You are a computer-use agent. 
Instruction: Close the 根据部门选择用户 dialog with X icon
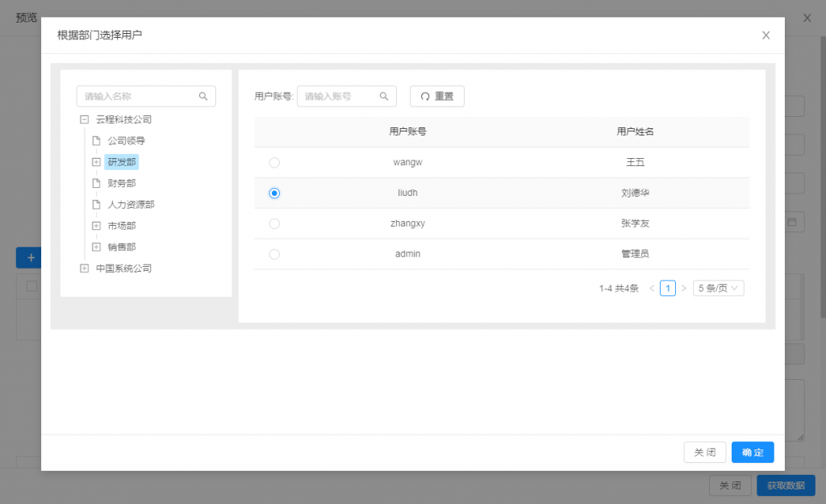(766, 35)
